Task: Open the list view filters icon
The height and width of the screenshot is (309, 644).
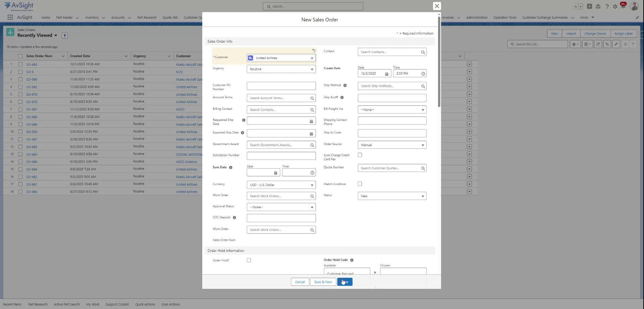Action: coord(633,44)
